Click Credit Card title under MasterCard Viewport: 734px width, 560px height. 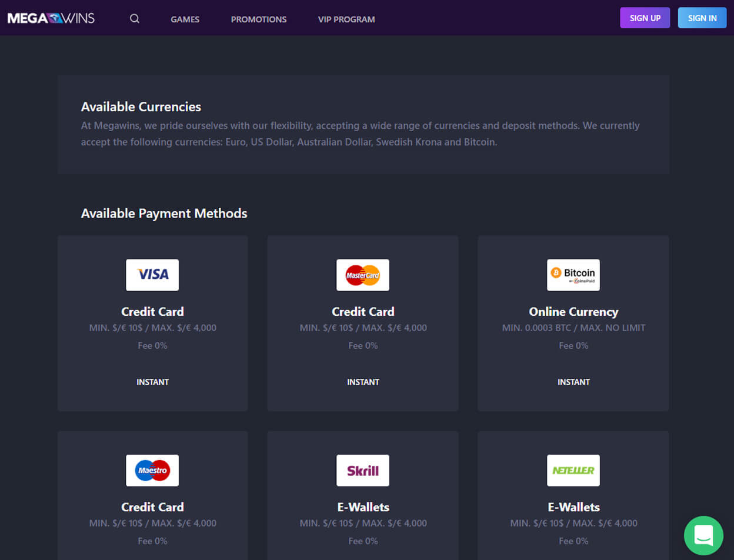pyautogui.click(x=363, y=312)
